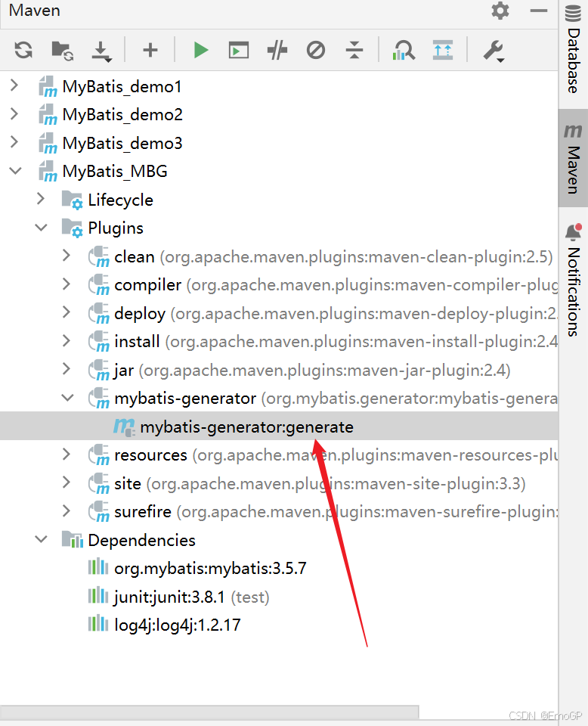Click Download Sources and Documentation icon
The width and height of the screenshot is (588, 726).
pyautogui.click(x=101, y=51)
